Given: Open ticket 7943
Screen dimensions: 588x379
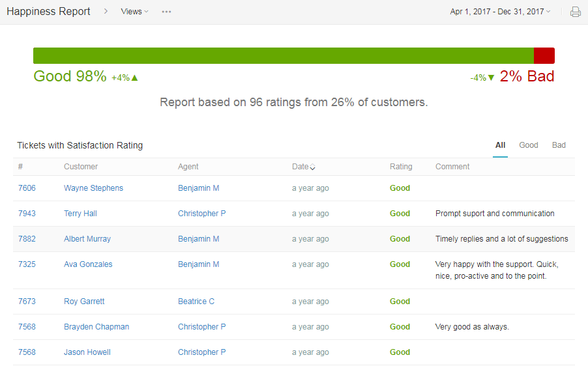Looking at the screenshot, I should (27, 214).
